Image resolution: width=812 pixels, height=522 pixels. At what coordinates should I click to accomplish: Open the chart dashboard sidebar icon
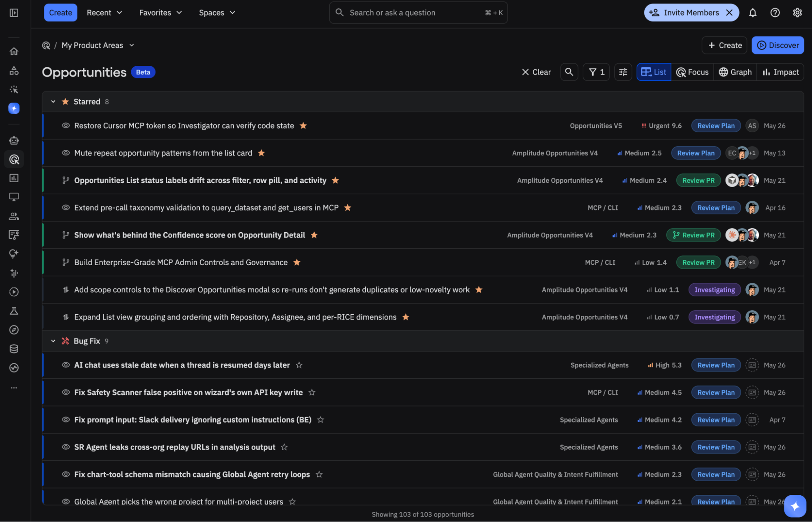(14, 178)
